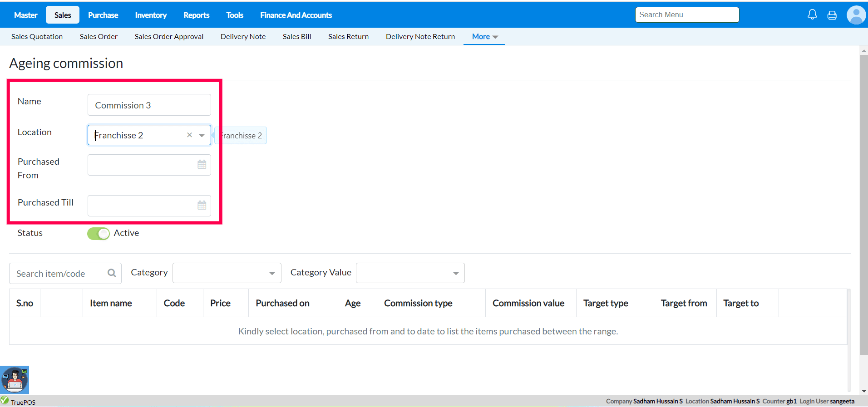Click the S.no column header

[25, 303]
